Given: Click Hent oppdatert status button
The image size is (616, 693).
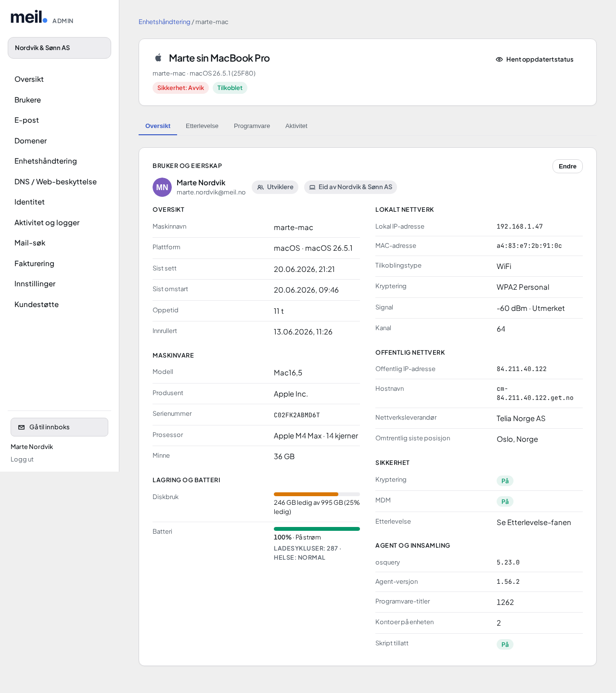Looking at the screenshot, I should 535,60.
